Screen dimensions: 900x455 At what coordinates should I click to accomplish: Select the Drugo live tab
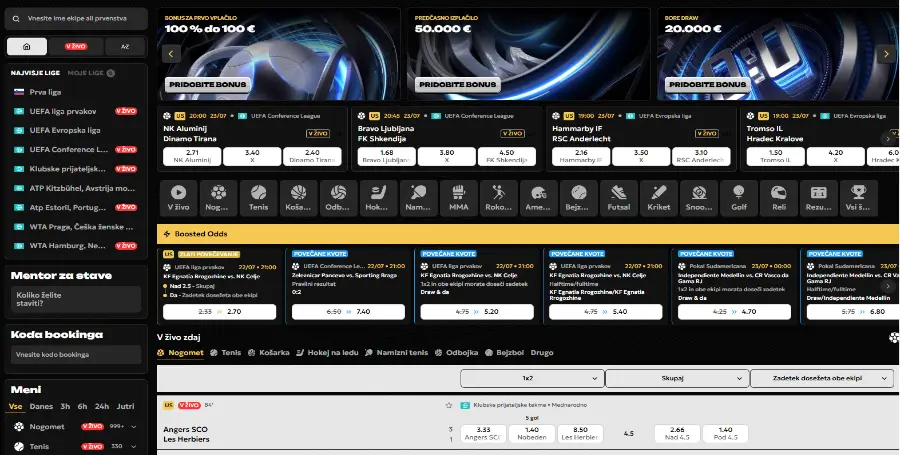point(542,352)
